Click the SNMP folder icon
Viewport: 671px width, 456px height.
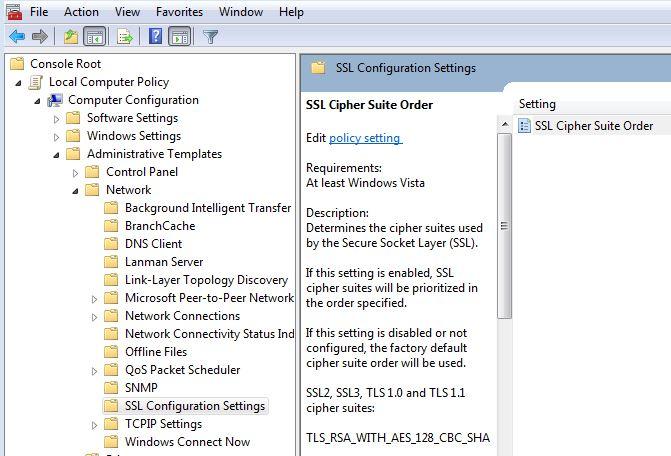(111, 387)
